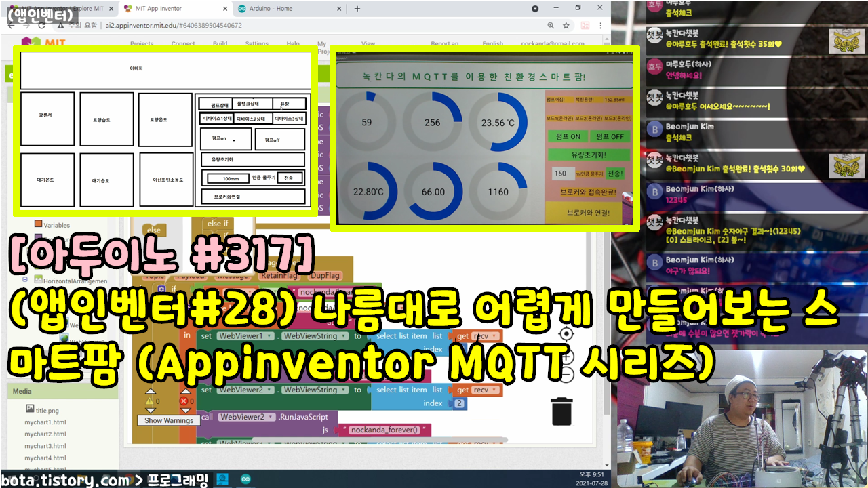Viewport: 868px width, 488px height.
Task: Center the workspace with target icon
Action: point(567,333)
